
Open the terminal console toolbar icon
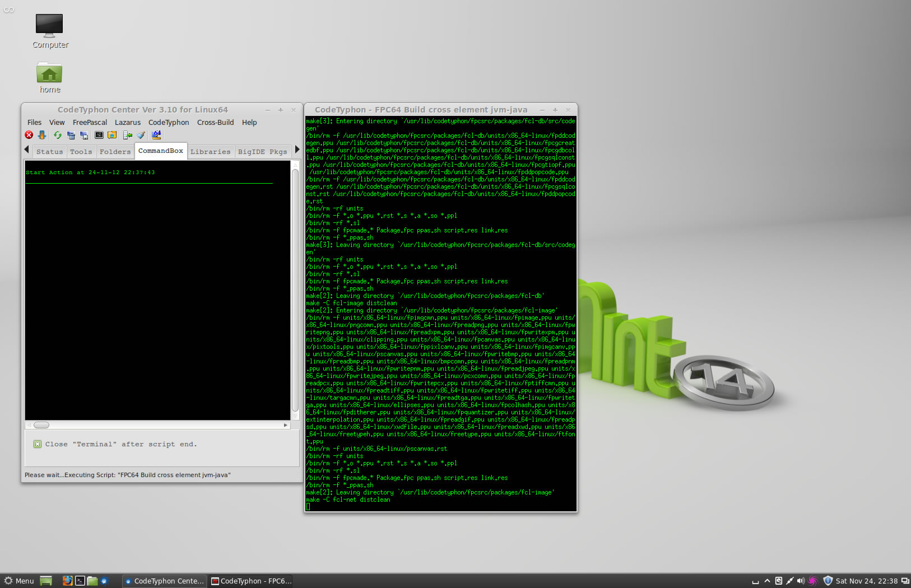click(99, 135)
